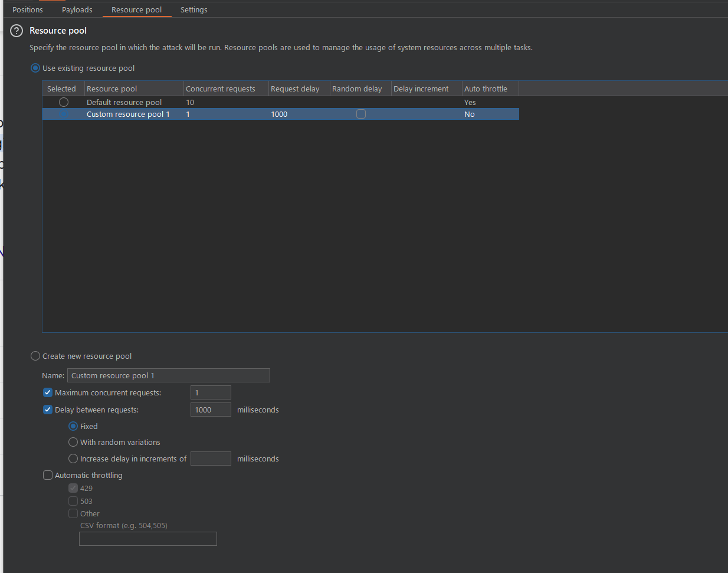
Task: Switch to the Positions tab
Action: tap(28, 9)
